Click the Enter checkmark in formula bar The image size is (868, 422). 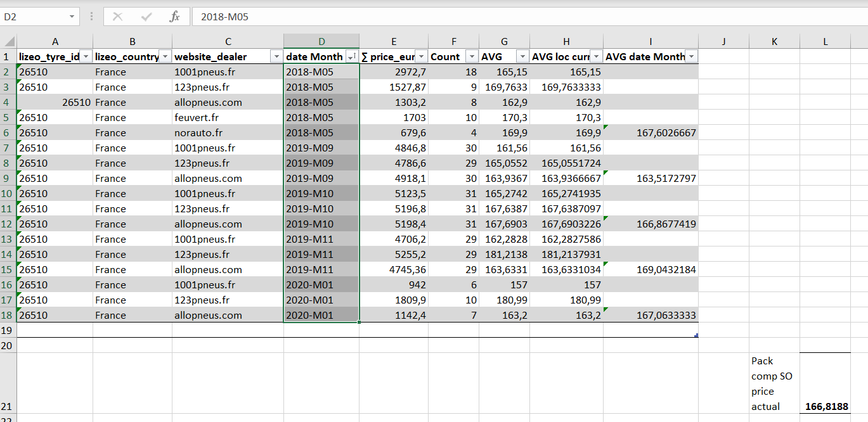pyautogui.click(x=146, y=17)
